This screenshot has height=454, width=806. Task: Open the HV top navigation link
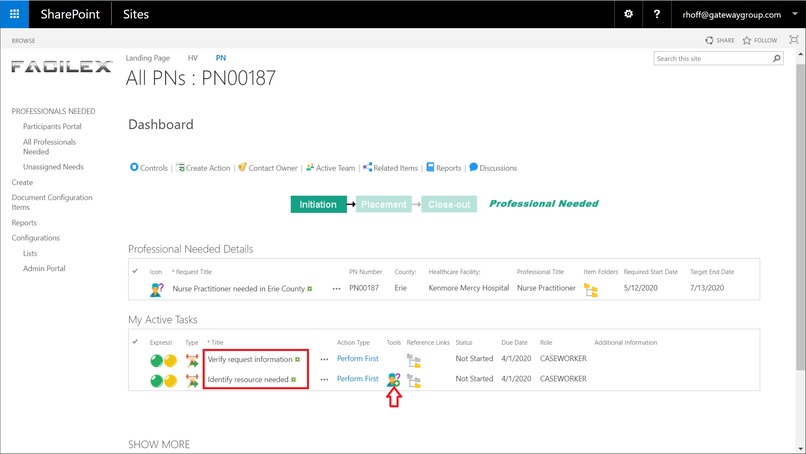[x=192, y=58]
